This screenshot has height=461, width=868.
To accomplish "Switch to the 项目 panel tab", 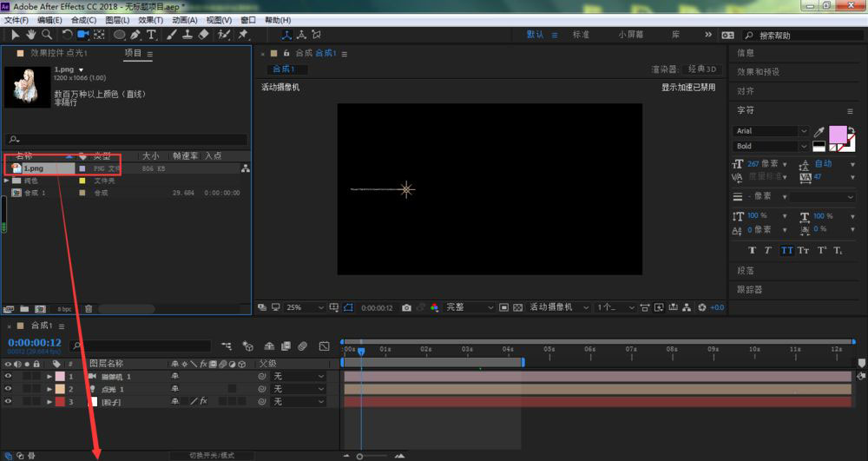I will [134, 53].
